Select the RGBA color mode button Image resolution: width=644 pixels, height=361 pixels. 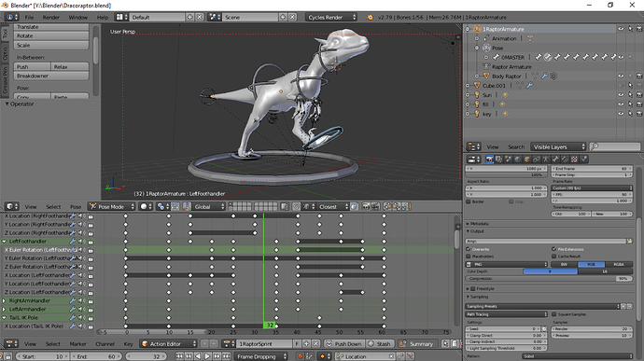(619, 265)
